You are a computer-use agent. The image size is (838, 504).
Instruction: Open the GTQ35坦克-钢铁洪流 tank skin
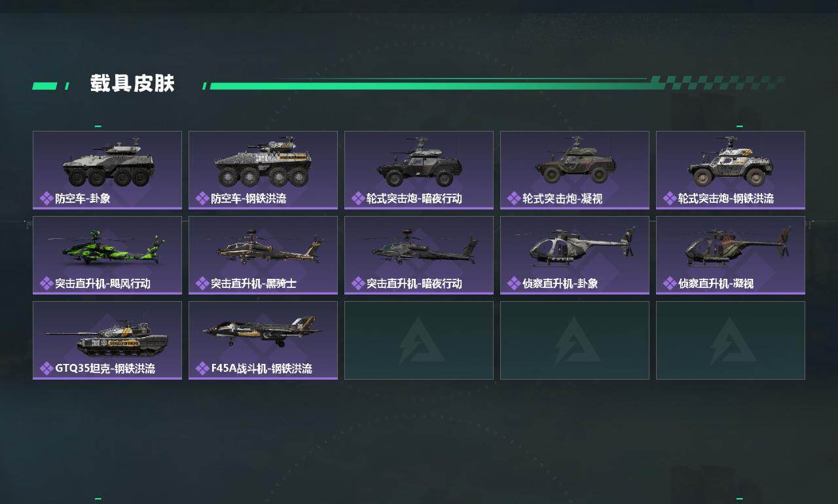(107, 340)
